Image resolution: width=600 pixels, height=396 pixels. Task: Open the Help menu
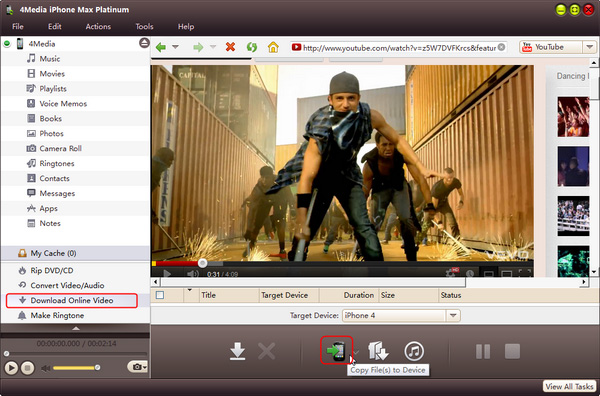(186, 26)
